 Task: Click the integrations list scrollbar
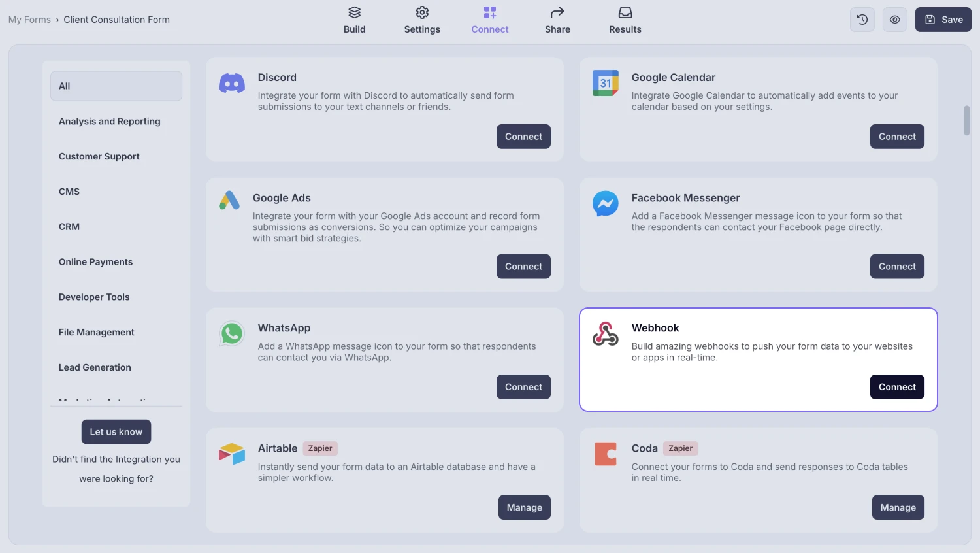(966, 121)
